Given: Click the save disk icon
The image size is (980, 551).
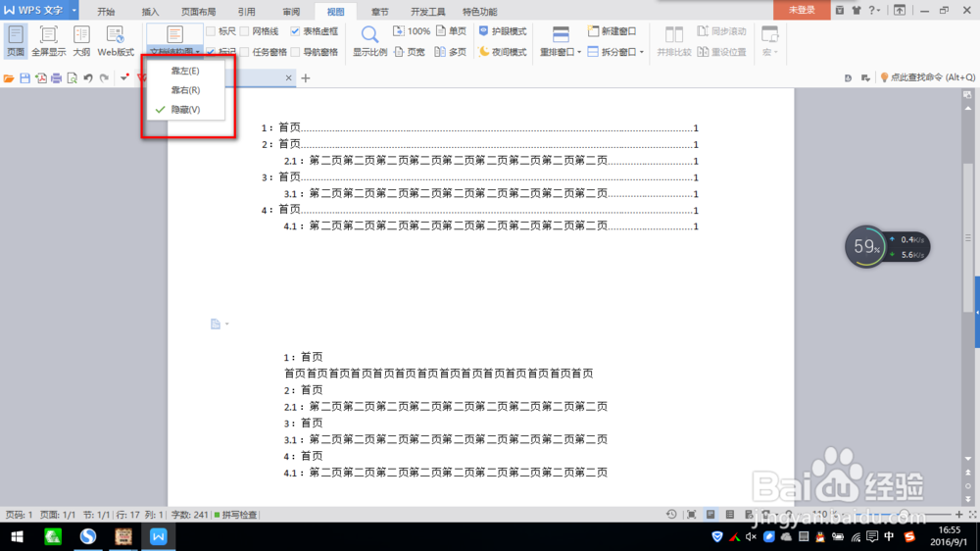Looking at the screenshot, I should click(25, 78).
